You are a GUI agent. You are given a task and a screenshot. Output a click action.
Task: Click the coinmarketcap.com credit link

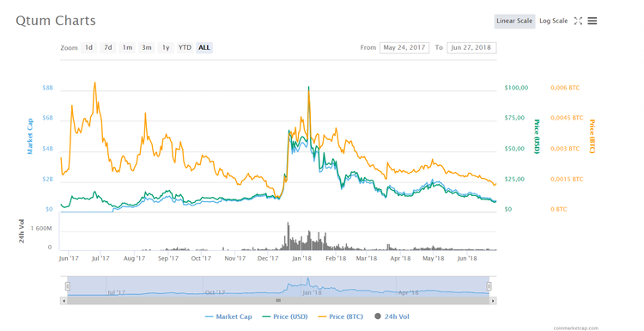click(x=575, y=328)
